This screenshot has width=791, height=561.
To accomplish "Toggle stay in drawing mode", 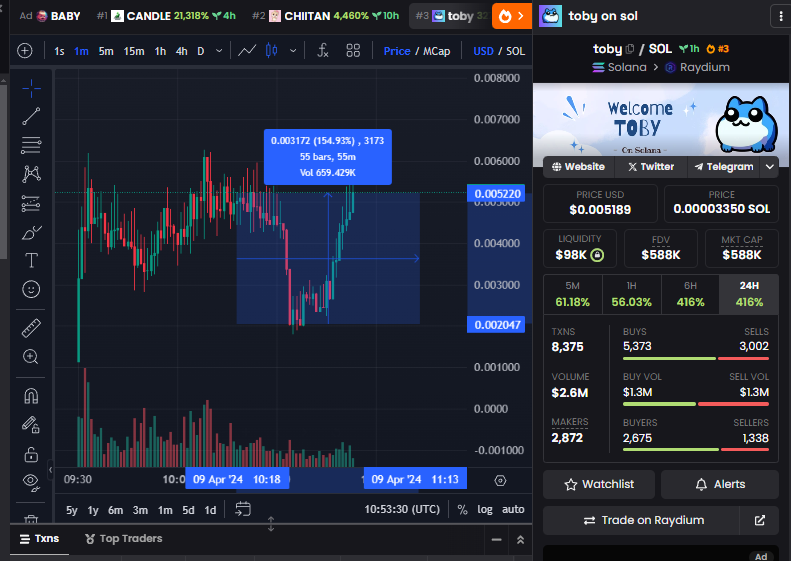I will pos(31,425).
